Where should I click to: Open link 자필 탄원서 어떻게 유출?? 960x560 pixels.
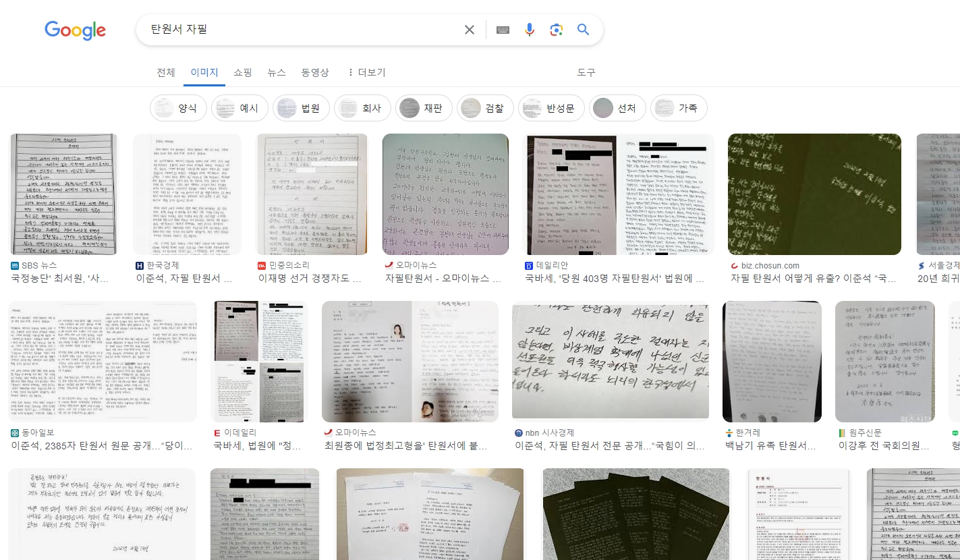(813, 279)
